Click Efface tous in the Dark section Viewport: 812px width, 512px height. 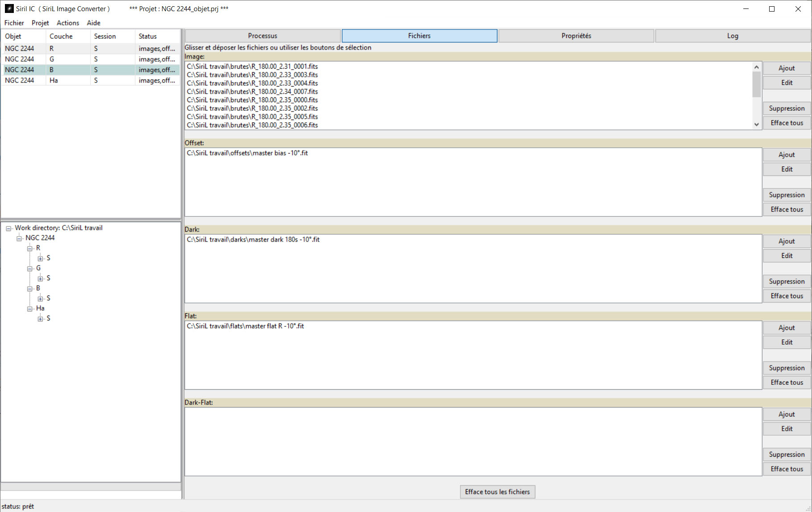click(x=787, y=296)
